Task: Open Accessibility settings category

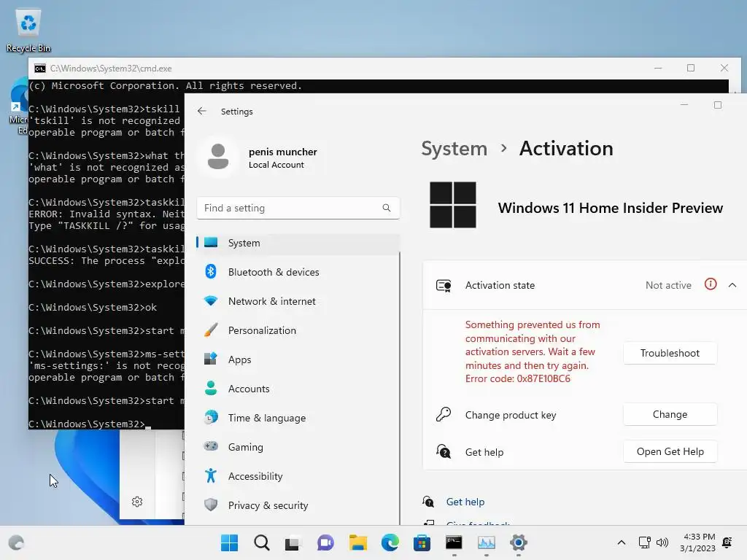Action: click(x=298, y=476)
